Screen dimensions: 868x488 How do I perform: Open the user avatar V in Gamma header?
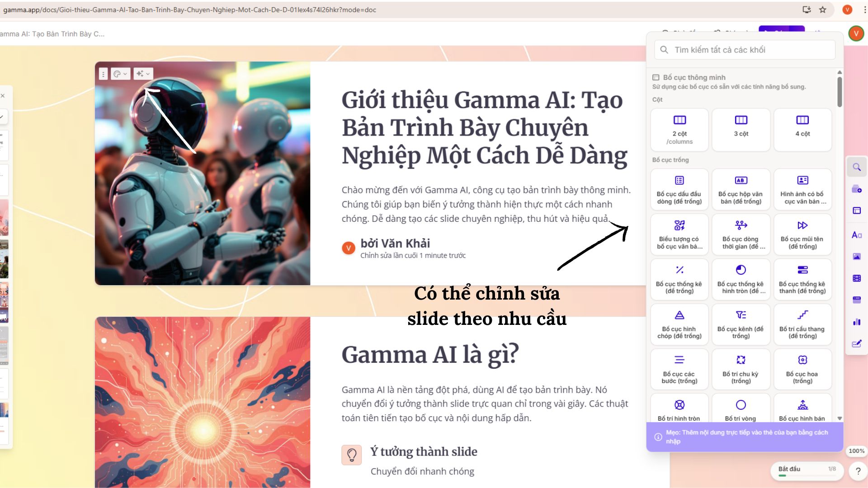click(x=856, y=33)
